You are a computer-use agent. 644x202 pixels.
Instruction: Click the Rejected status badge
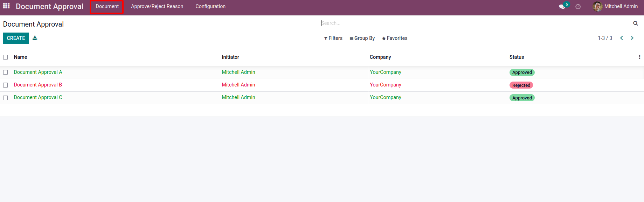point(521,85)
